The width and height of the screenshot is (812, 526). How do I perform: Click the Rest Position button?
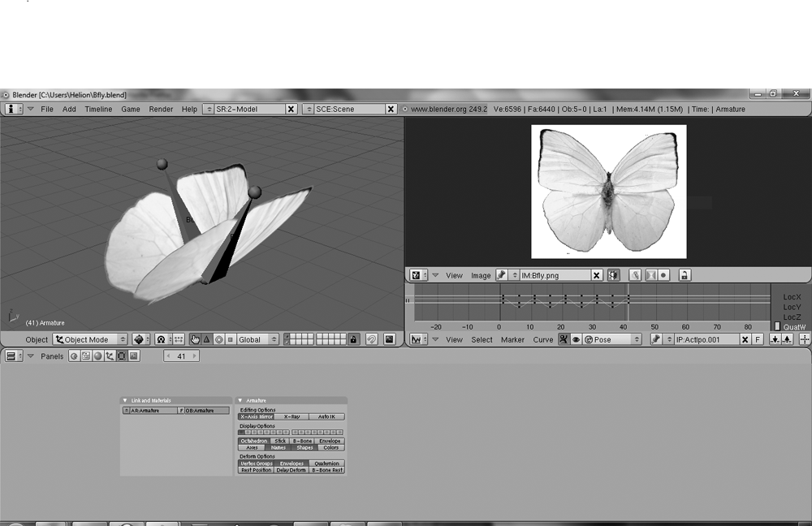point(256,470)
